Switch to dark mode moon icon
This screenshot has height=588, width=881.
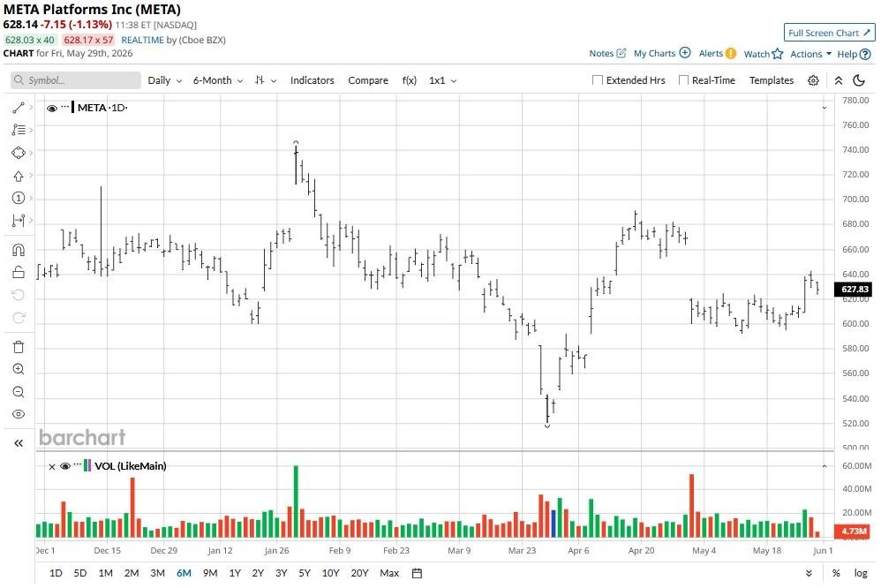(859, 80)
